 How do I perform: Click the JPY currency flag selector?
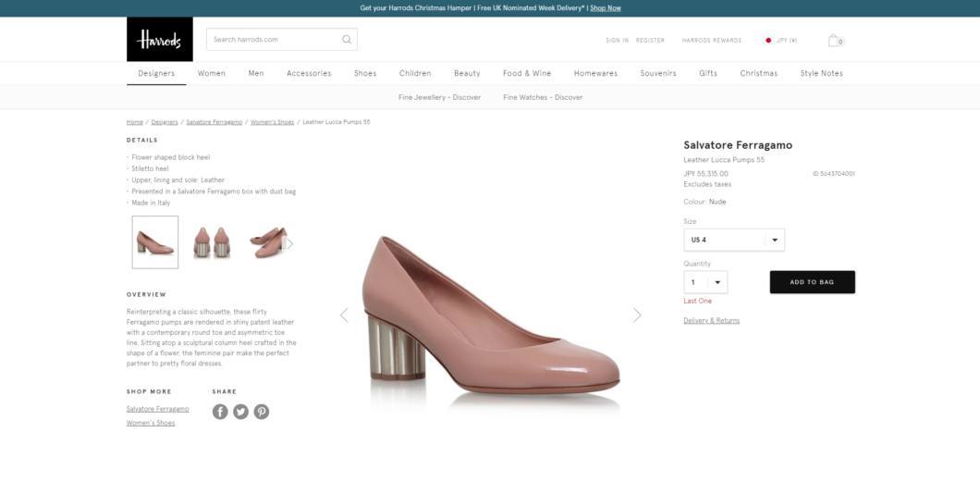(x=781, y=41)
